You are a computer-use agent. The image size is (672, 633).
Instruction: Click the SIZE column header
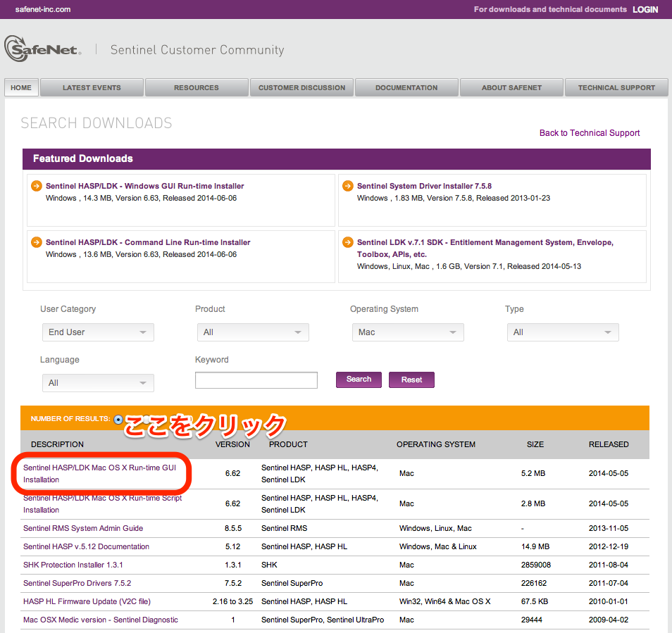click(x=535, y=444)
